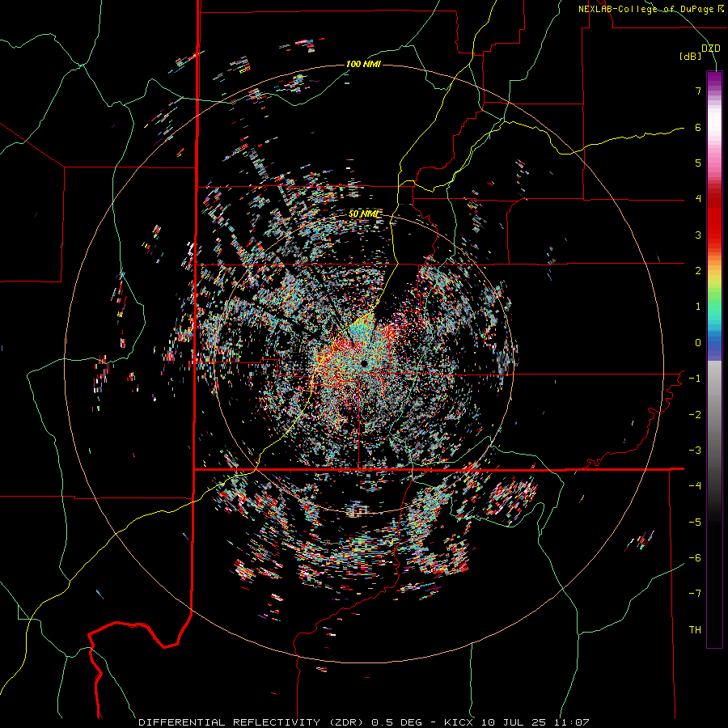Select the -4 dB scale label
The height and width of the screenshot is (728, 728).
click(x=695, y=486)
